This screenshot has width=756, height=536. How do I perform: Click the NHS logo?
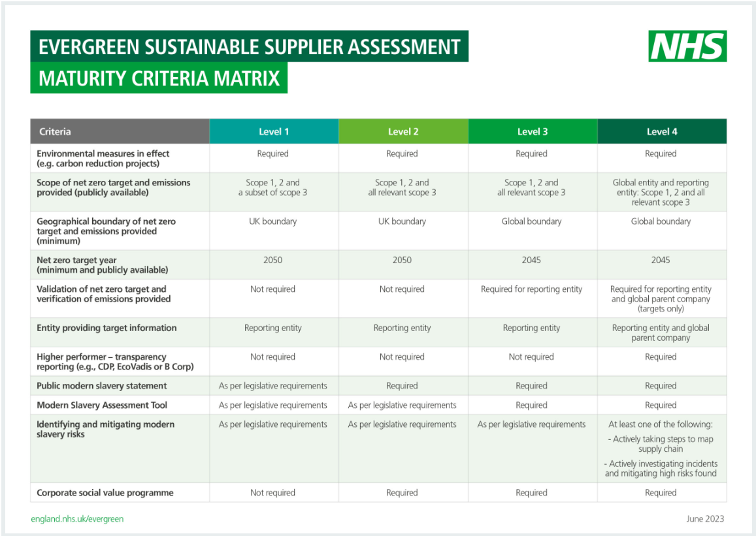pyautogui.click(x=687, y=46)
